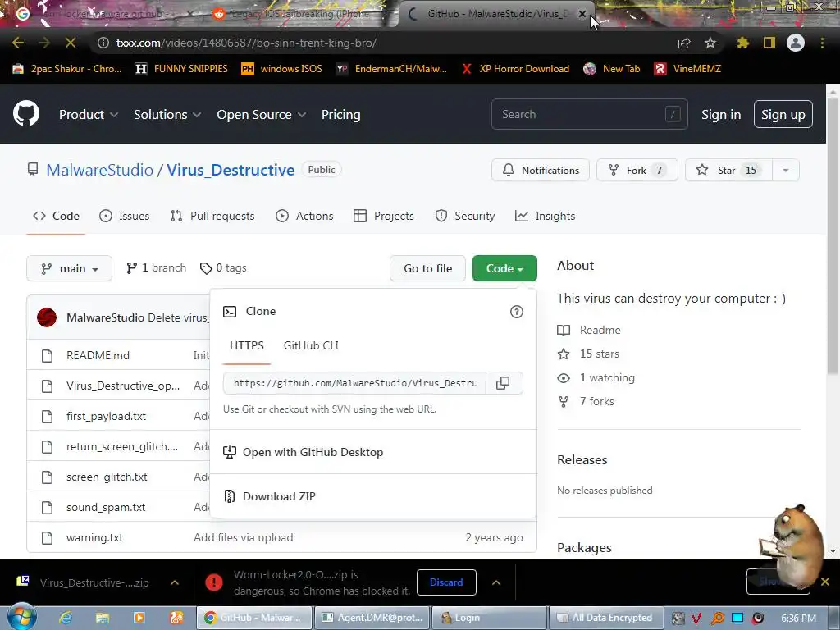
Task: Open the MalwareStudio owner link
Action: click(x=99, y=170)
